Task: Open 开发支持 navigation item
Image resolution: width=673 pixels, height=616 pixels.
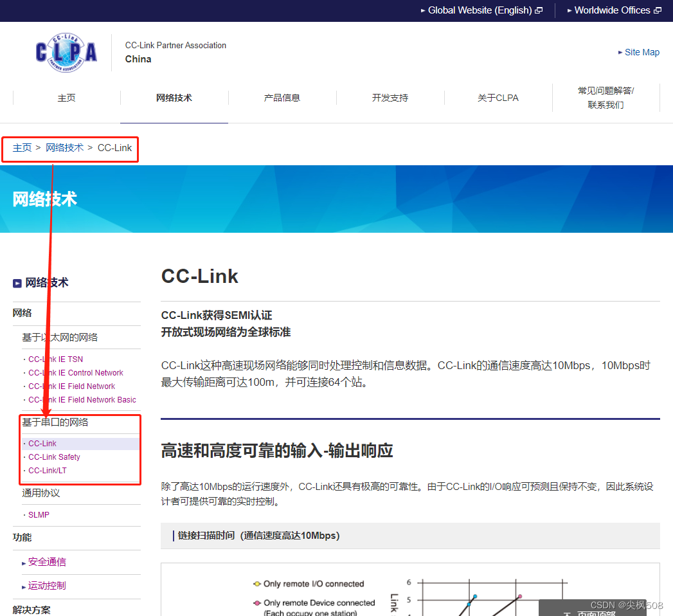Action: point(390,98)
